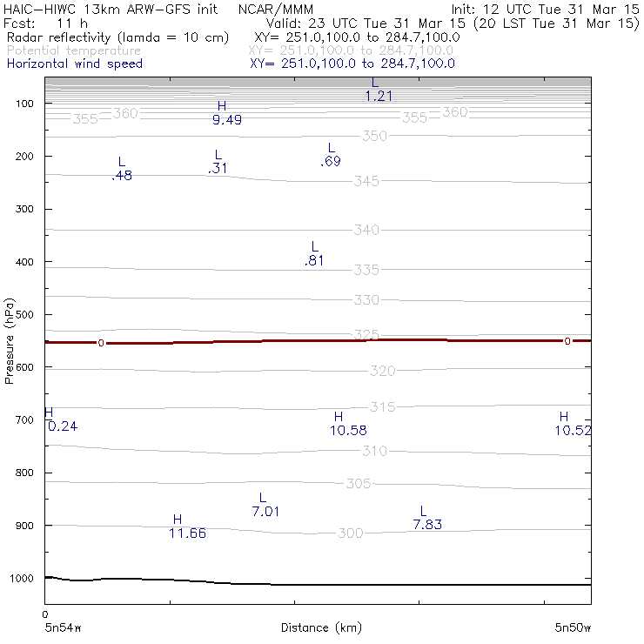The width and height of the screenshot is (644, 644).
Task: Select the black XY coordinates line for radar reflectivity
Action: [357, 37]
